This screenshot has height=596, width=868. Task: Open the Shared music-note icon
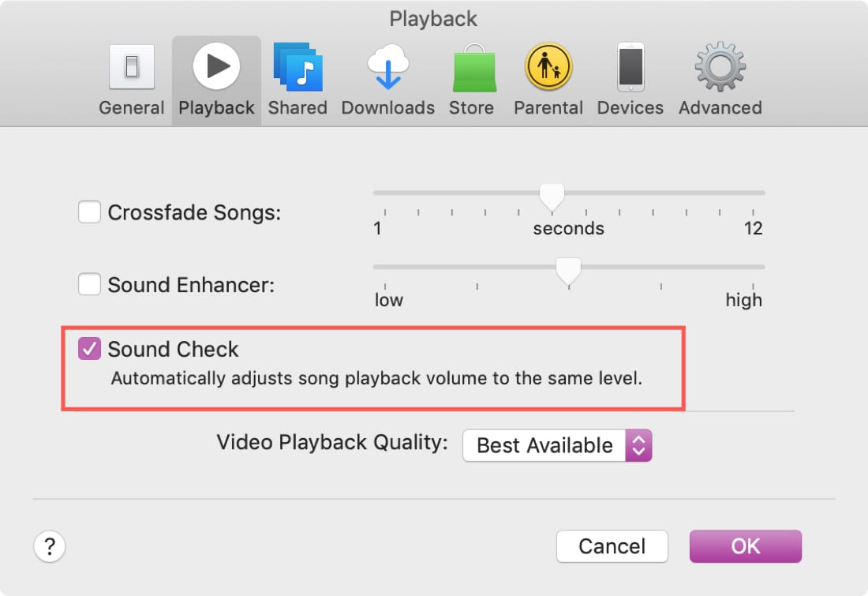[297, 67]
